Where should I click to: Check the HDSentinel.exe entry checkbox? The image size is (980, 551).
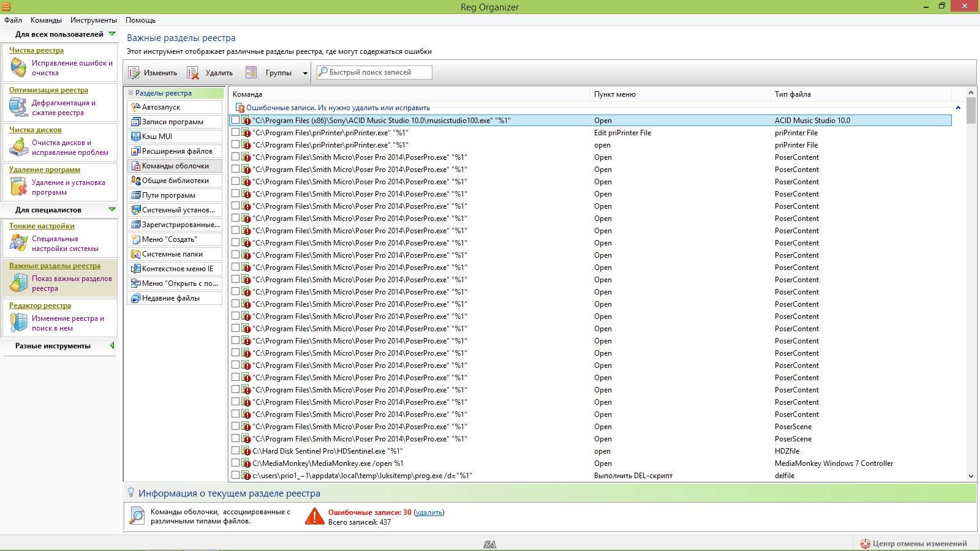235,451
